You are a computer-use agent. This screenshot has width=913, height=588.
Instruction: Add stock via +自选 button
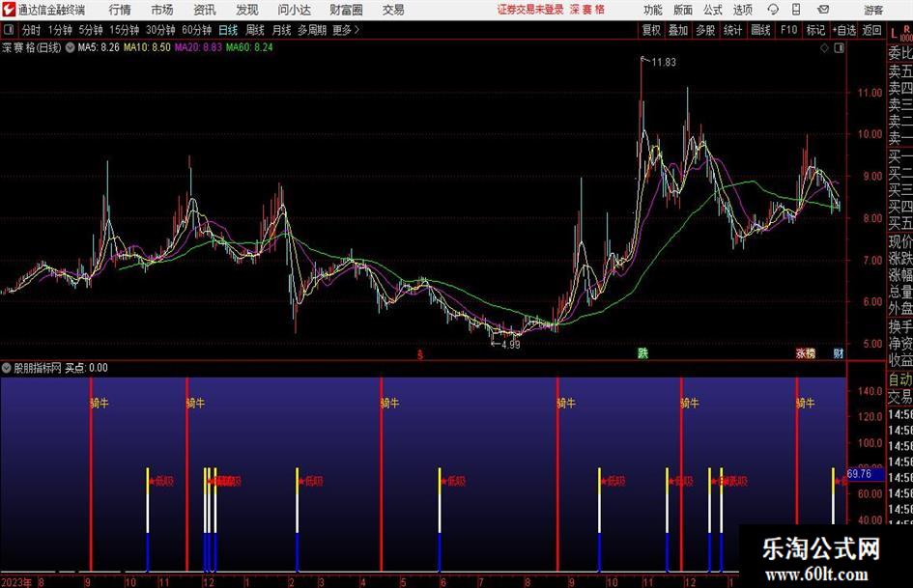843,30
